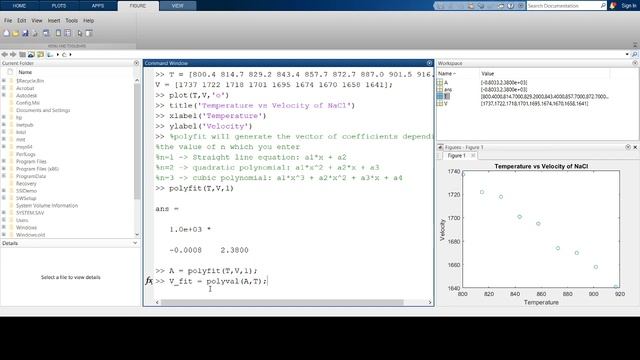Viewport: 640px width, 360px height.
Task: Click the variable icon next to A in Workspace
Action: tap(440, 82)
